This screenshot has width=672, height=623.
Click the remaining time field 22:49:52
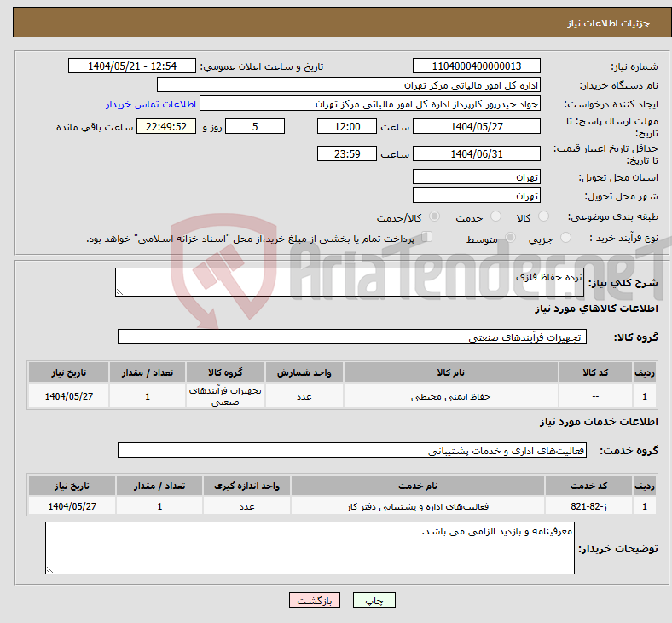[166, 126]
